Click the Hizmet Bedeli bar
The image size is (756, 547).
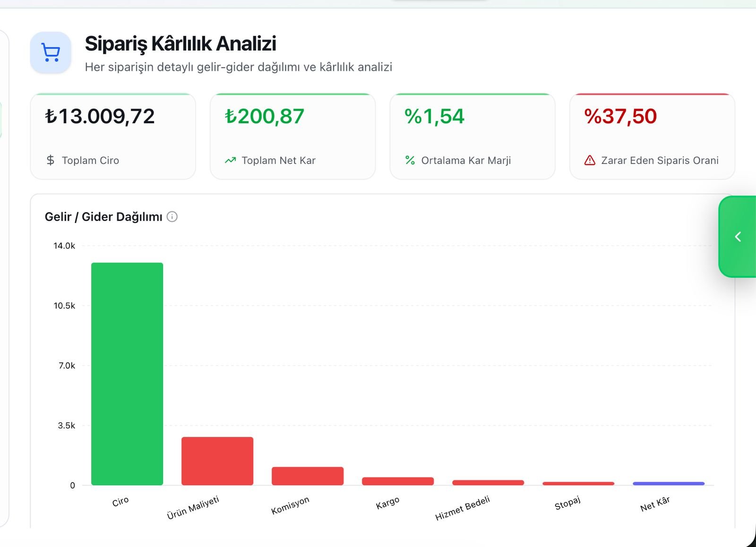[x=488, y=483]
